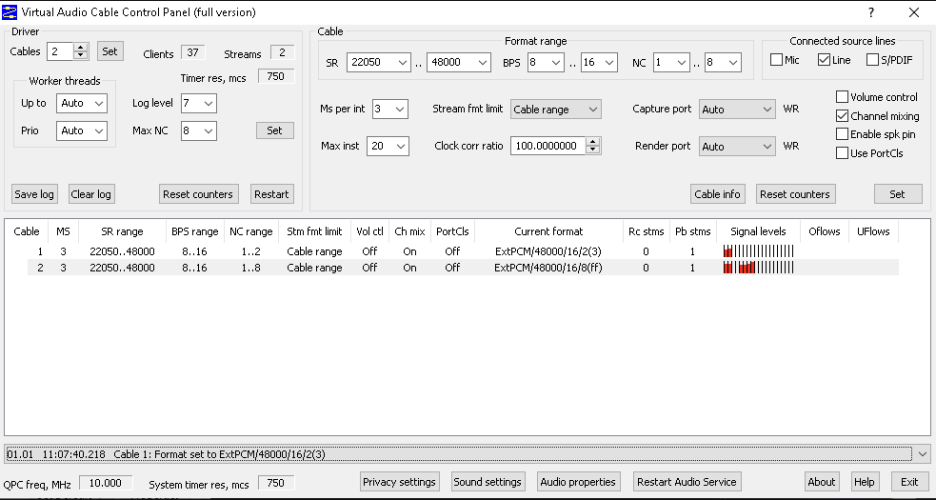Open the Stream fmt limit dropdown

coord(556,109)
